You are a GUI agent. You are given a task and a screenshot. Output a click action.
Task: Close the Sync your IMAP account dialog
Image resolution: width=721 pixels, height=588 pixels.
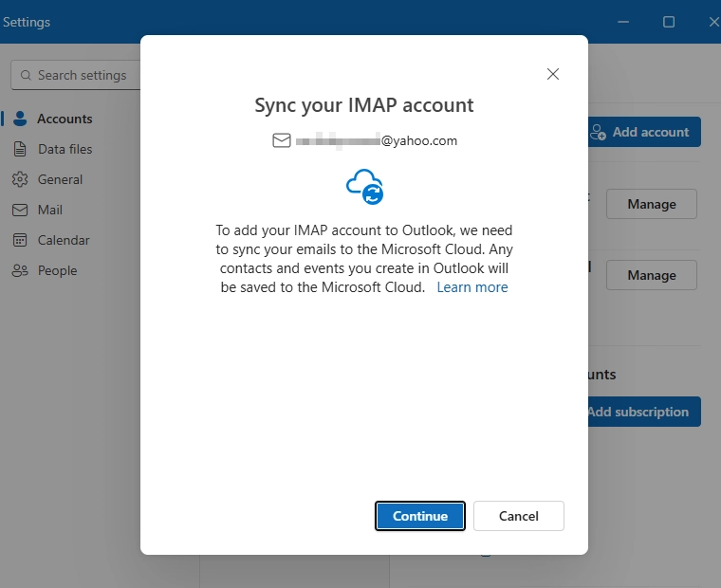coord(553,74)
